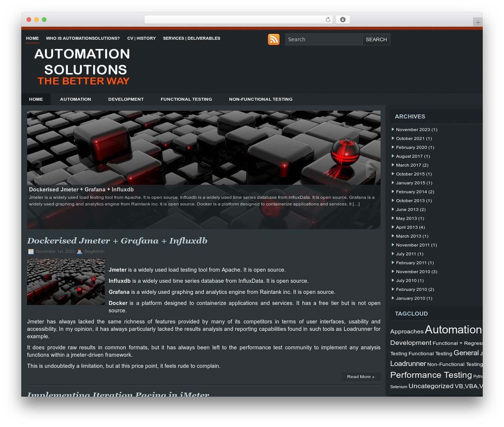The image size is (504, 427).
Task: Open slider caption Dockerised Jmeter + Grafana + Influxdb
Action: [81, 189]
